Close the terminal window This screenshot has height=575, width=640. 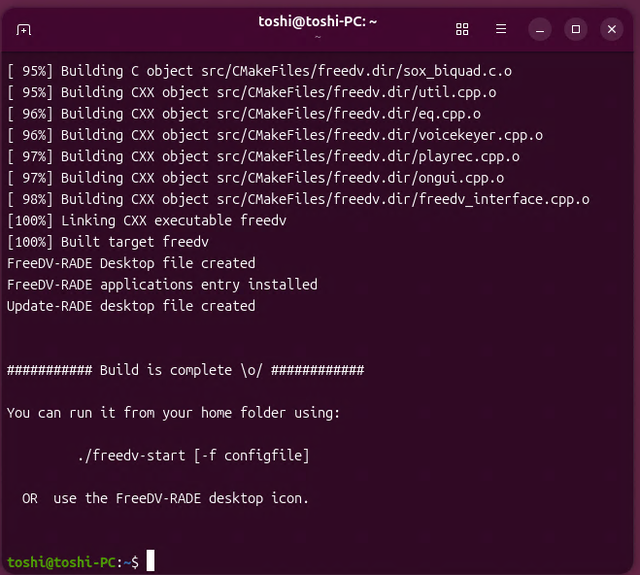click(x=611, y=29)
